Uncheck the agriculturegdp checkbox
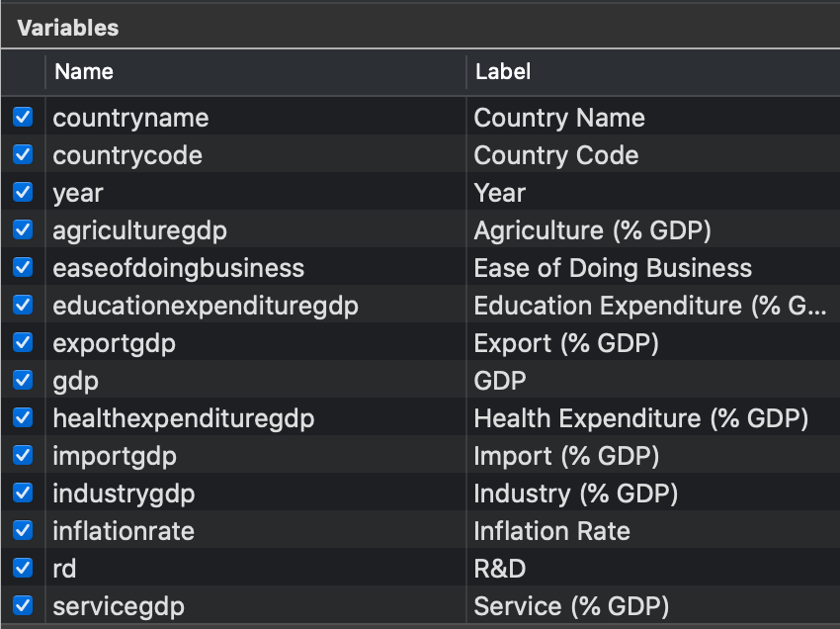 click(22, 229)
